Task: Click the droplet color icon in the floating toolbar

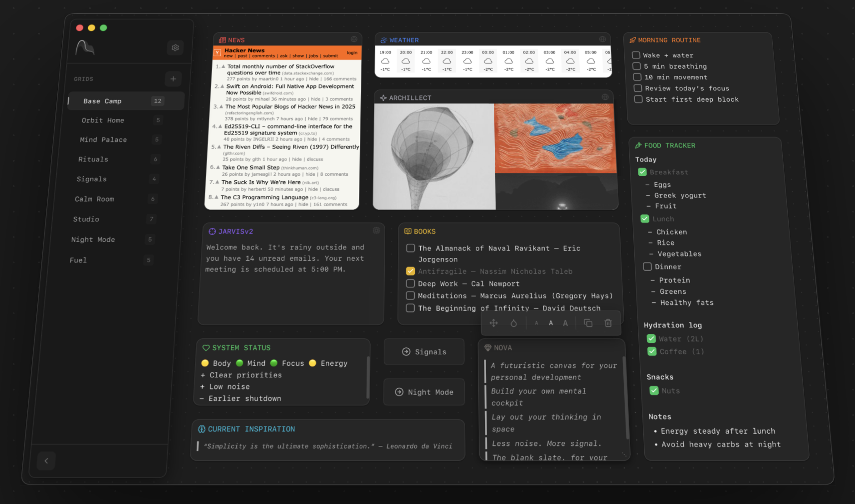Action: [514, 323]
